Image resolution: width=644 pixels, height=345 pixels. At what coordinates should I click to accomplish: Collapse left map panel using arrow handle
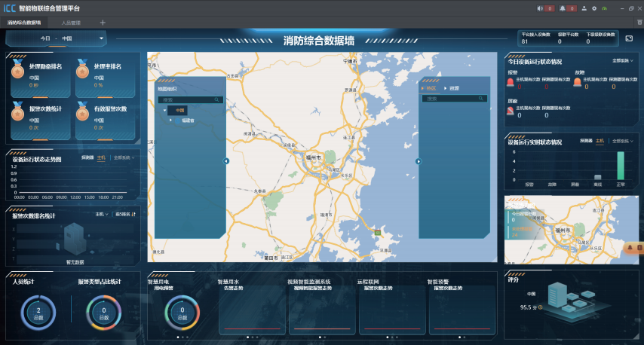(225, 160)
